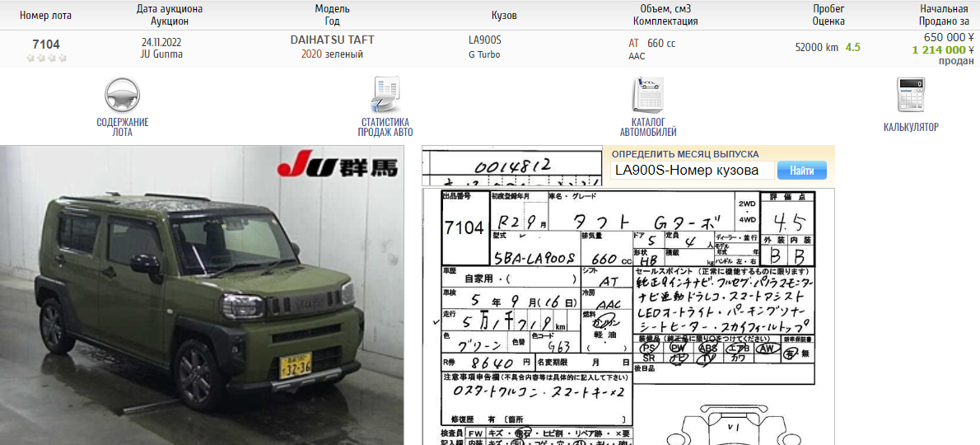Click the продан status text

(x=956, y=61)
